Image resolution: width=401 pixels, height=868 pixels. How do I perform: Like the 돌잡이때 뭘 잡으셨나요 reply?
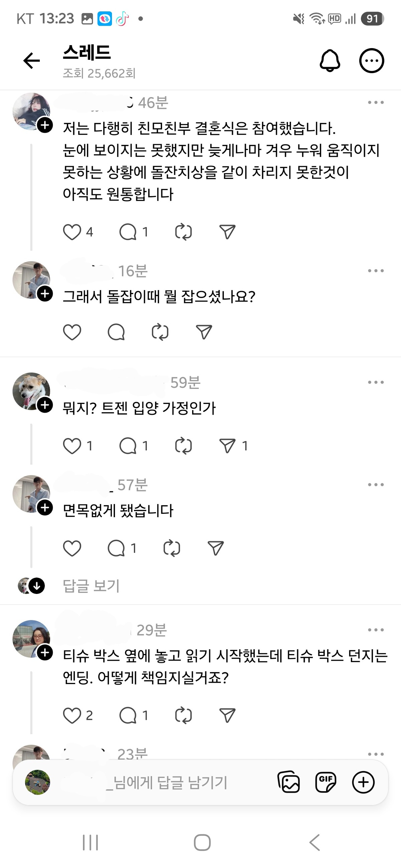click(x=72, y=332)
